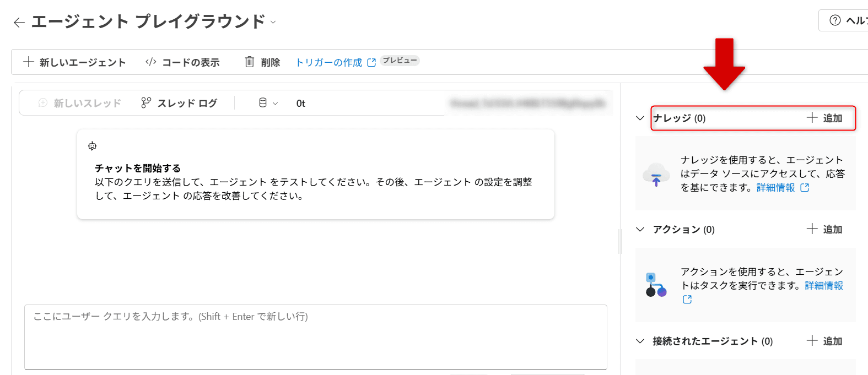
Task: Click the 新しいエージェント plus icon
Action: 29,62
